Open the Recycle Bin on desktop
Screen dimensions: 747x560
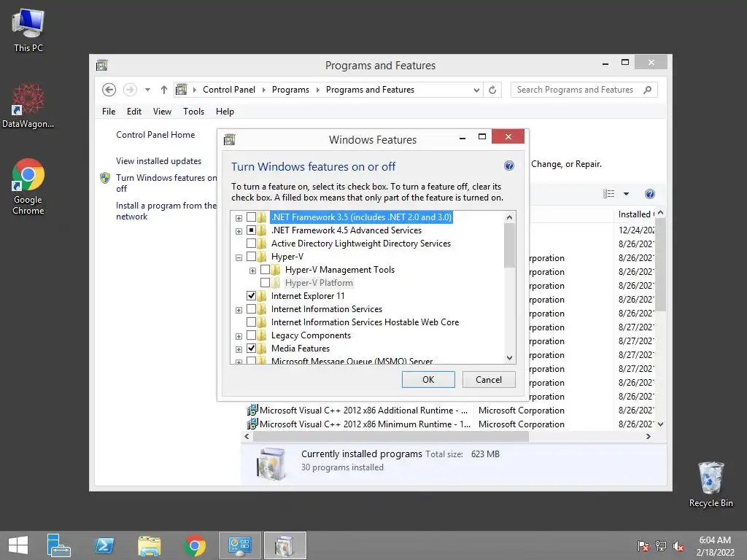pyautogui.click(x=711, y=484)
